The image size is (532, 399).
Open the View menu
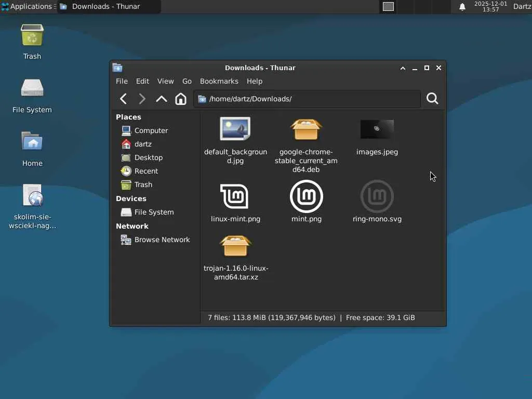point(166,81)
